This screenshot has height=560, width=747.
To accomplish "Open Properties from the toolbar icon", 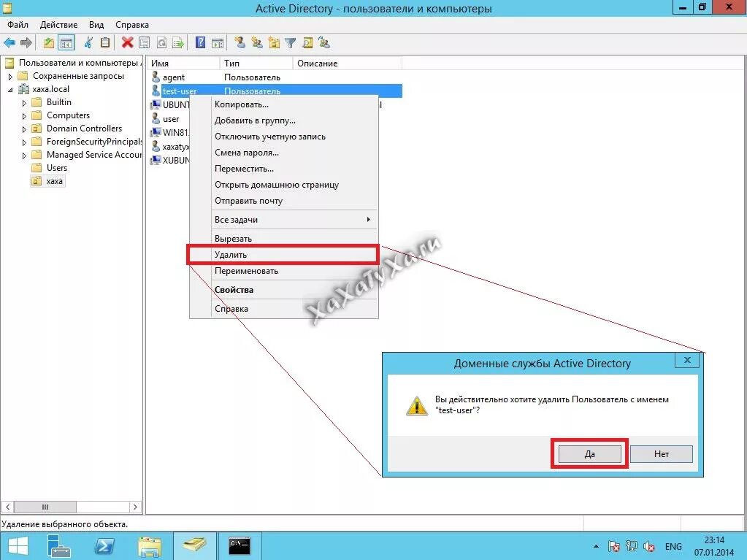I will point(144,43).
